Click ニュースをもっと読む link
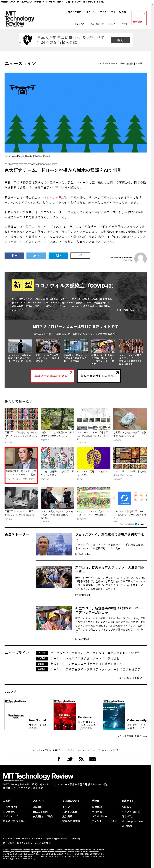154x868 pixels. click(x=131, y=678)
